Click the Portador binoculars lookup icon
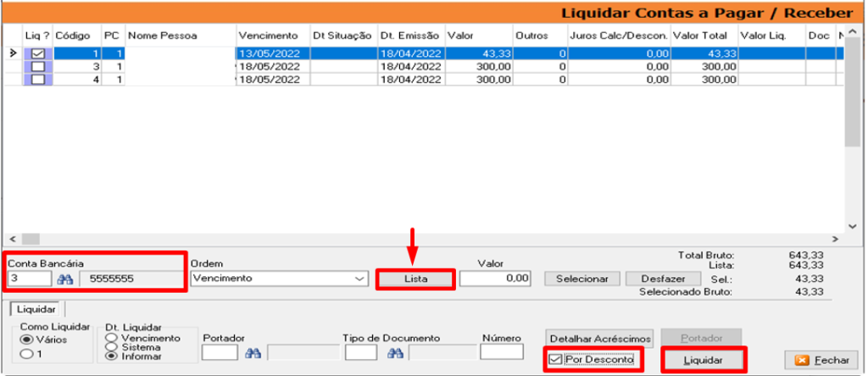 pyautogui.click(x=252, y=352)
